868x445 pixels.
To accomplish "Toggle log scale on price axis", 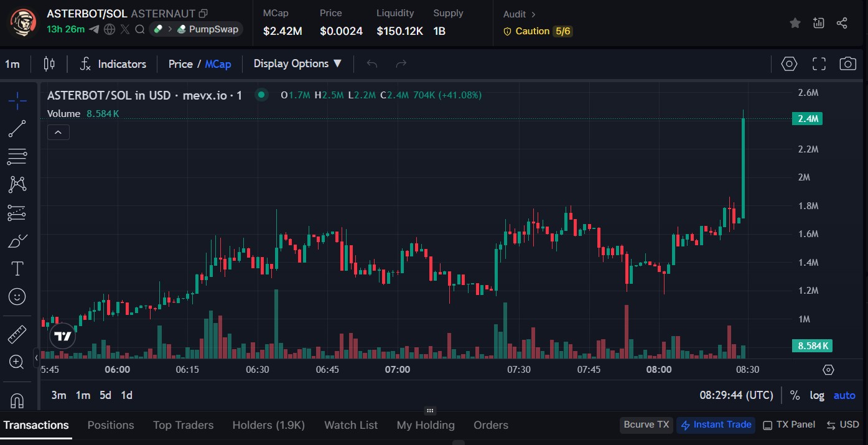I will coord(816,395).
